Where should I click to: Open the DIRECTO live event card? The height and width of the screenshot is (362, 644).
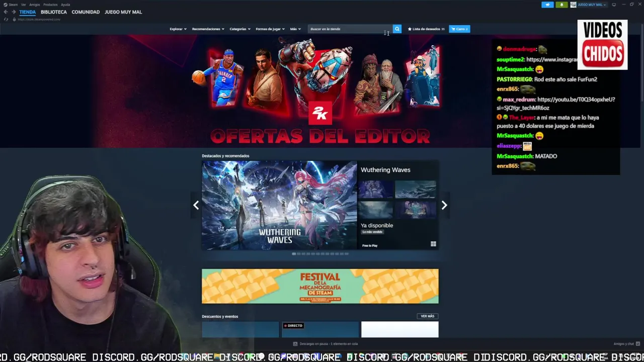[320, 330]
